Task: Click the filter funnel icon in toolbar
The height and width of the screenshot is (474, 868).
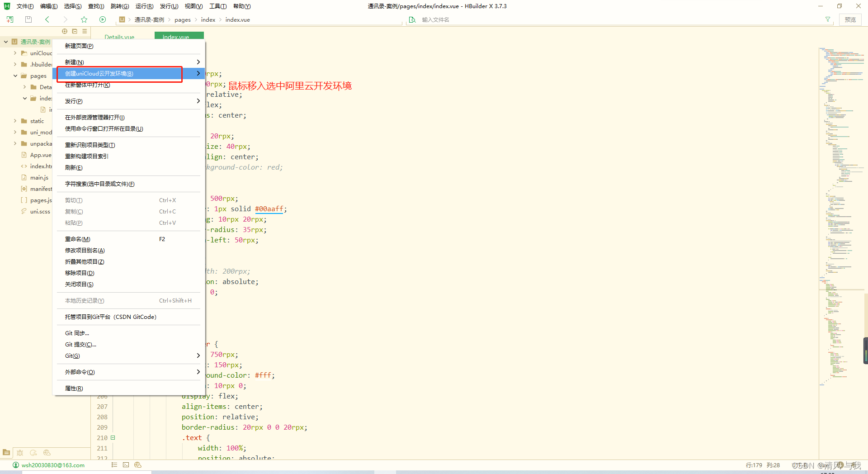Action: (x=828, y=19)
